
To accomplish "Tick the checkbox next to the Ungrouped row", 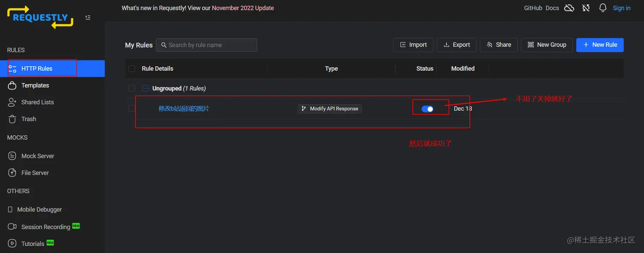I will 132,88.
